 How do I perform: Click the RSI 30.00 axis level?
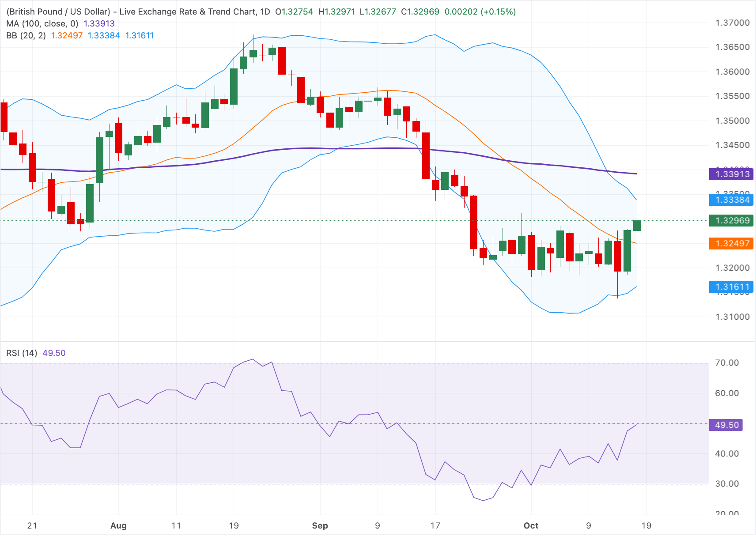tap(727, 483)
